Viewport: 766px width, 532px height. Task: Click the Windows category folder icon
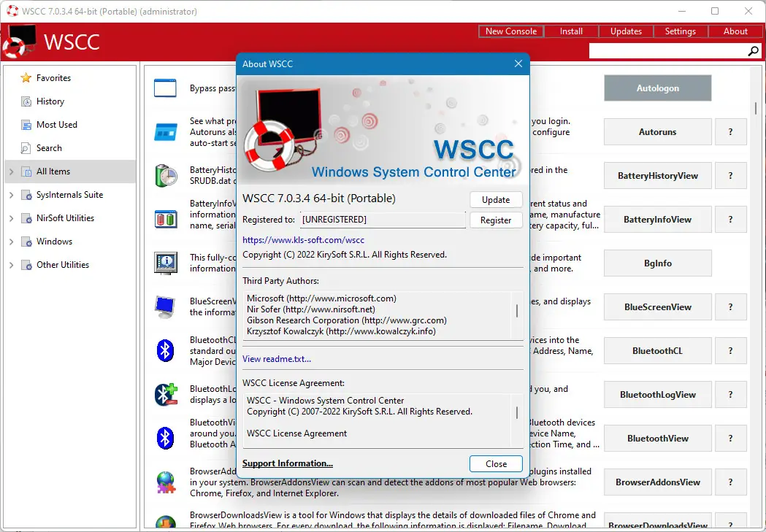26,242
